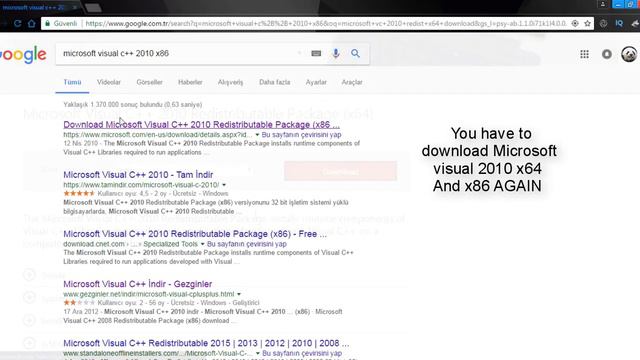Screen dimensions: 640x360
Task: Switch to the Haberler tab
Action: coord(190,82)
